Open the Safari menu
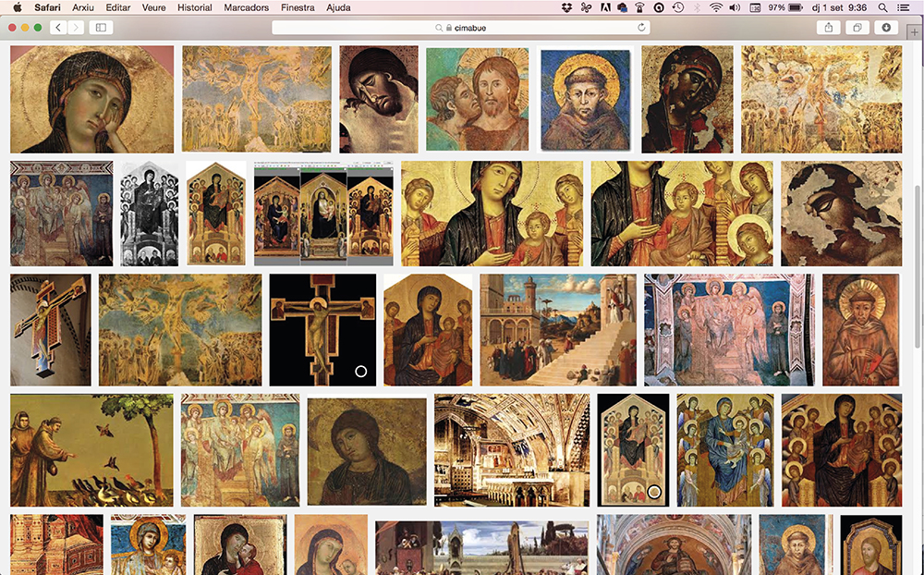 (x=47, y=7)
